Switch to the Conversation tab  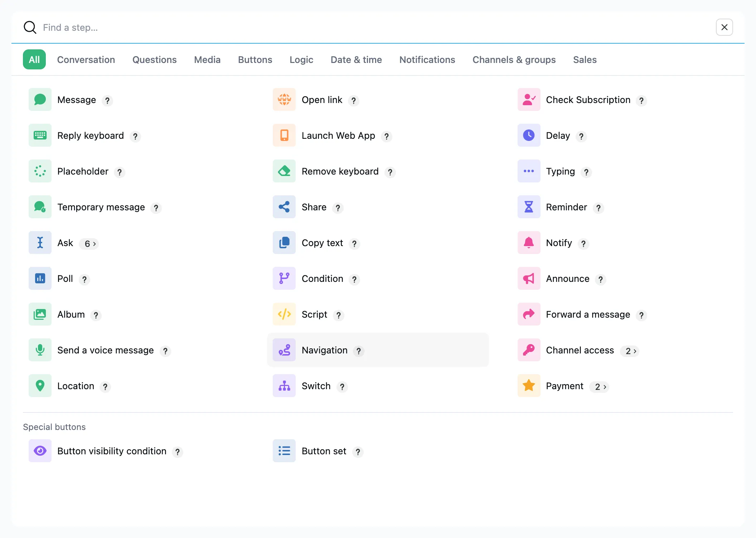pyautogui.click(x=86, y=59)
